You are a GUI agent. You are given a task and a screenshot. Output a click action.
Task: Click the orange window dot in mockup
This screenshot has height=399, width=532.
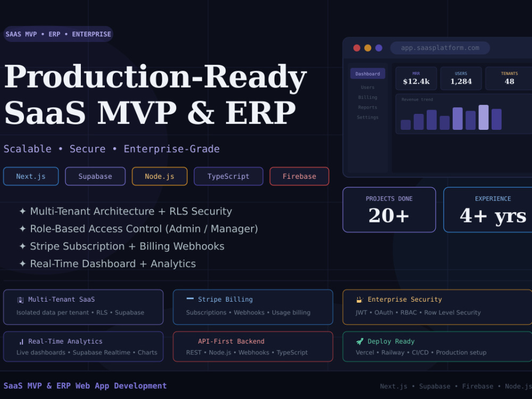point(368,48)
